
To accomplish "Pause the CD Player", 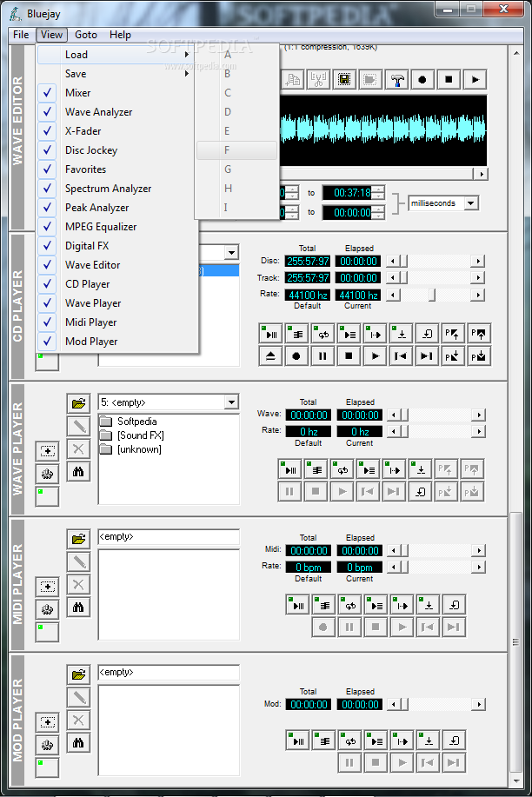I will point(323,355).
